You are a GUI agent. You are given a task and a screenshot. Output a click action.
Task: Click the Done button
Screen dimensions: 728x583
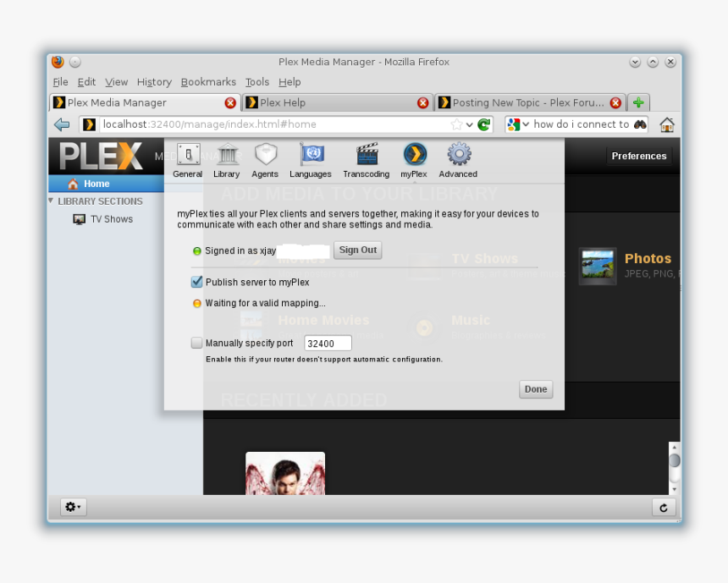[x=535, y=389]
